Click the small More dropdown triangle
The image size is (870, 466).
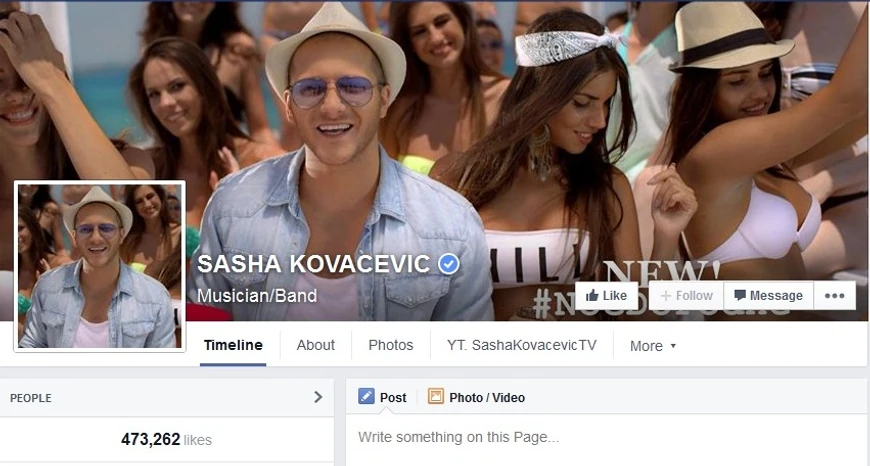coord(673,346)
